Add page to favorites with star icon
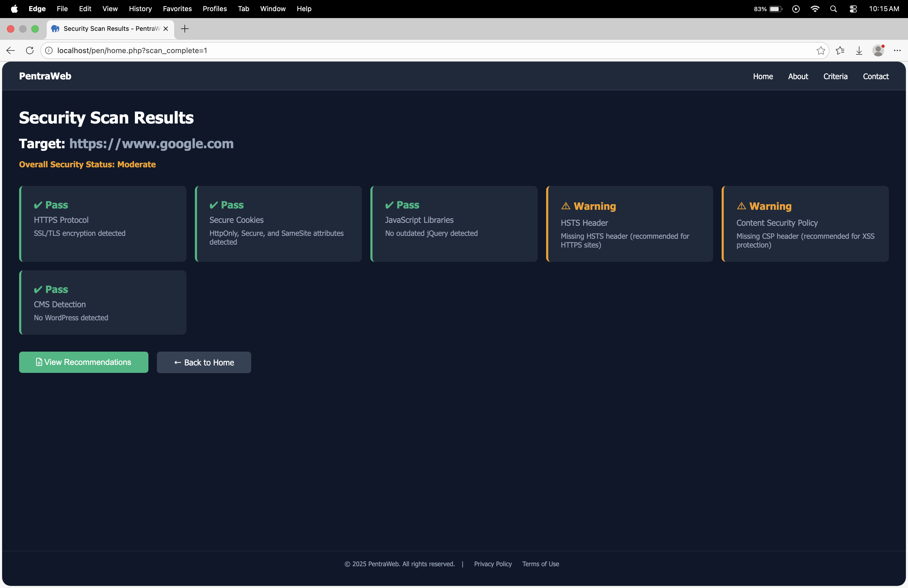 (x=821, y=50)
